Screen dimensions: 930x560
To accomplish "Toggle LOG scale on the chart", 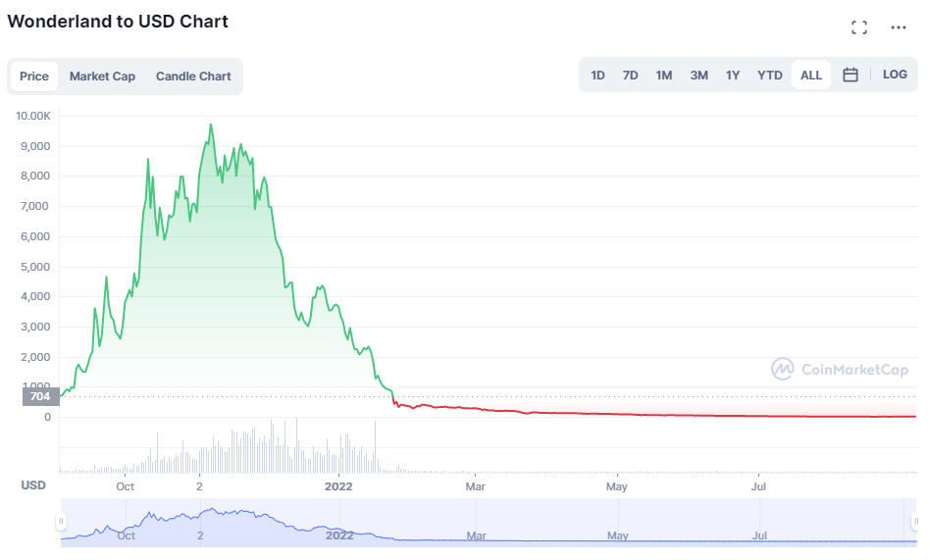I will pyautogui.click(x=895, y=75).
